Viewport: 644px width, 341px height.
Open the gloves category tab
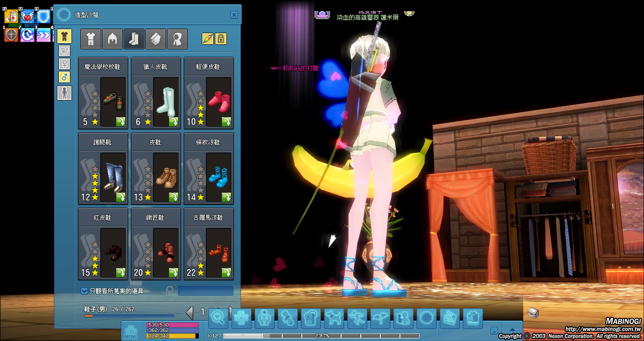point(155,39)
